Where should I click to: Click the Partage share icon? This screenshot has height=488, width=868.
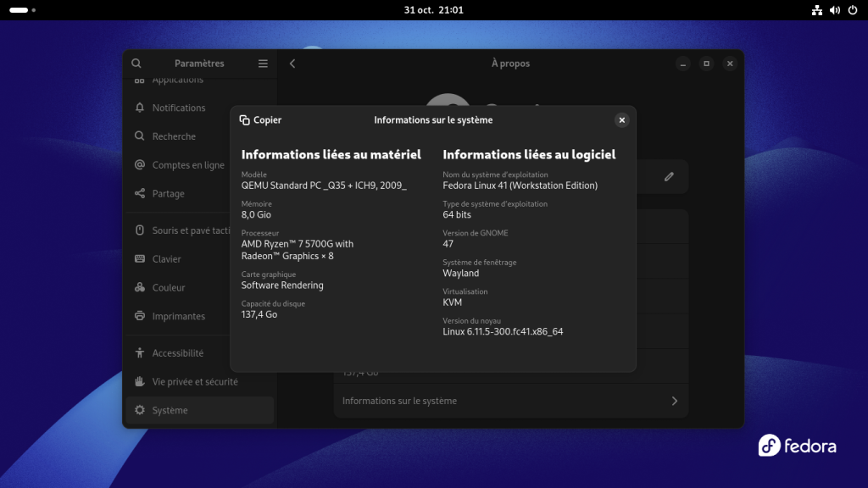140,193
